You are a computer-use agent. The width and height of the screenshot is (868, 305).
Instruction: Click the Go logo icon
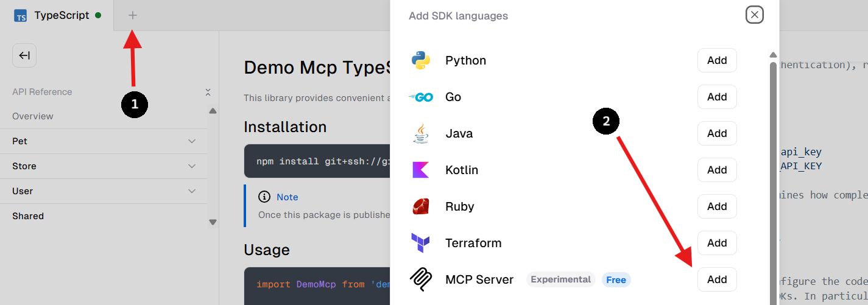pyautogui.click(x=421, y=97)
